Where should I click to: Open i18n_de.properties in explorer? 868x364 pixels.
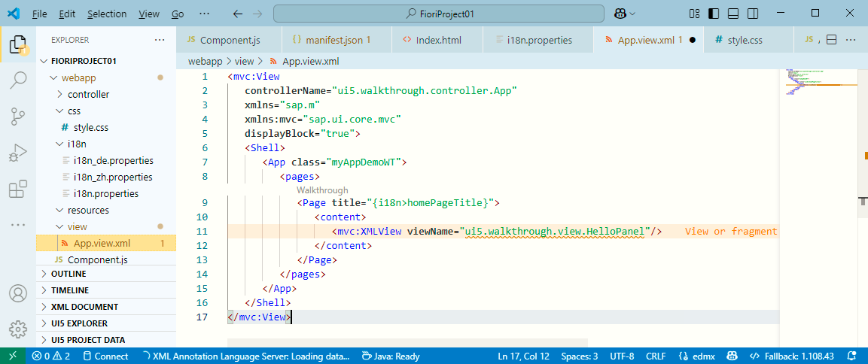(x=105, y=161)
